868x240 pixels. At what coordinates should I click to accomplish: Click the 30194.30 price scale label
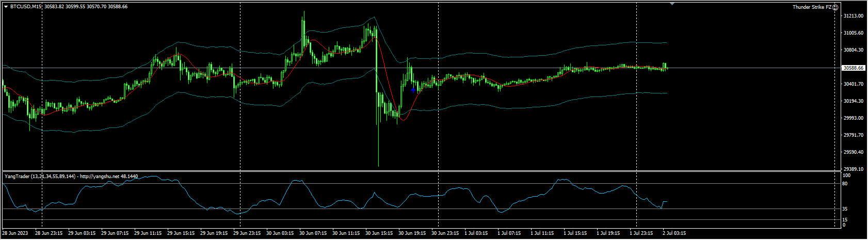pyautogui.click(x=853, y=101)
